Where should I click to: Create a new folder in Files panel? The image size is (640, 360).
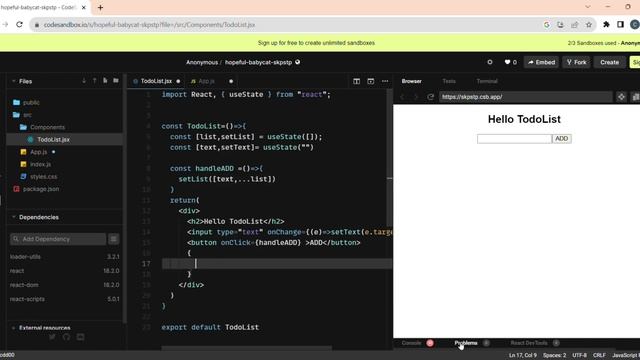(116, 81)
